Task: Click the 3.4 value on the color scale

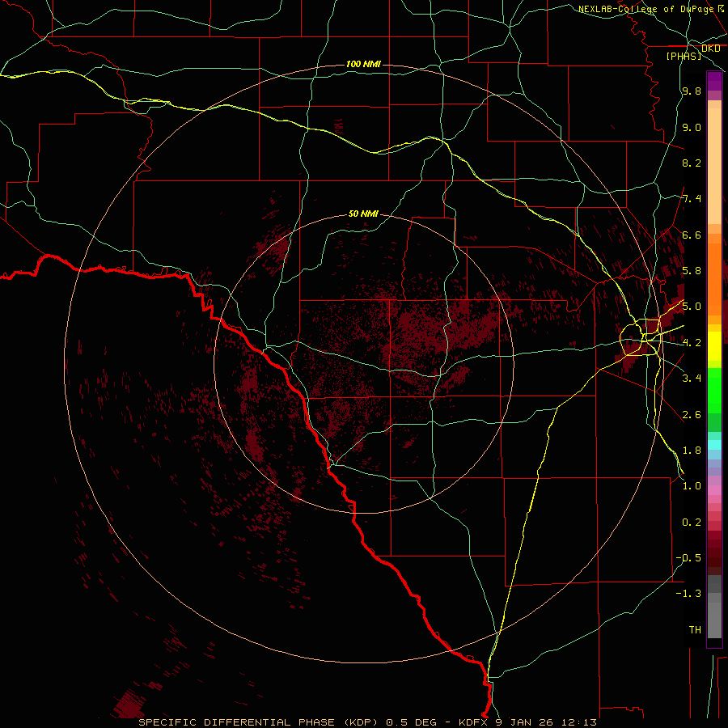Action: click(692, 379)
